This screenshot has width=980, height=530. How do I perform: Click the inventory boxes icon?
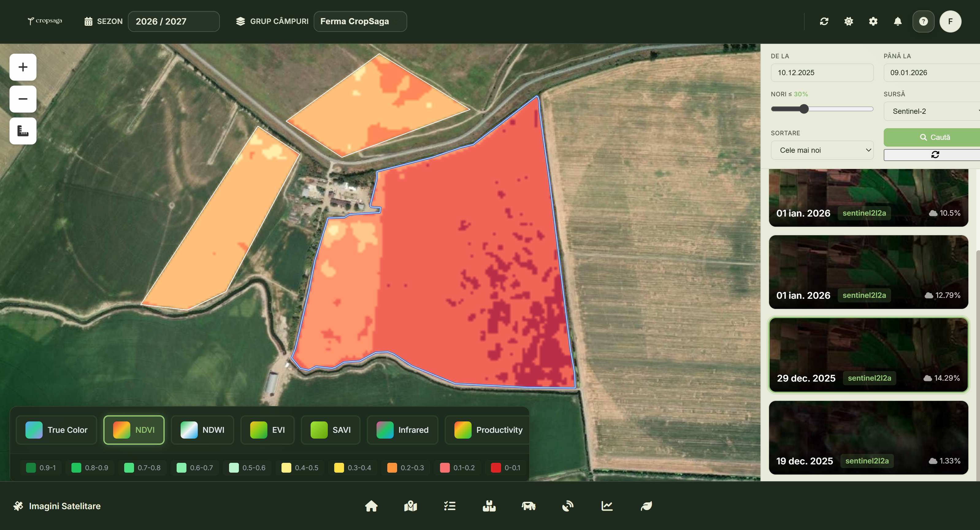click(x=489, y=506)
